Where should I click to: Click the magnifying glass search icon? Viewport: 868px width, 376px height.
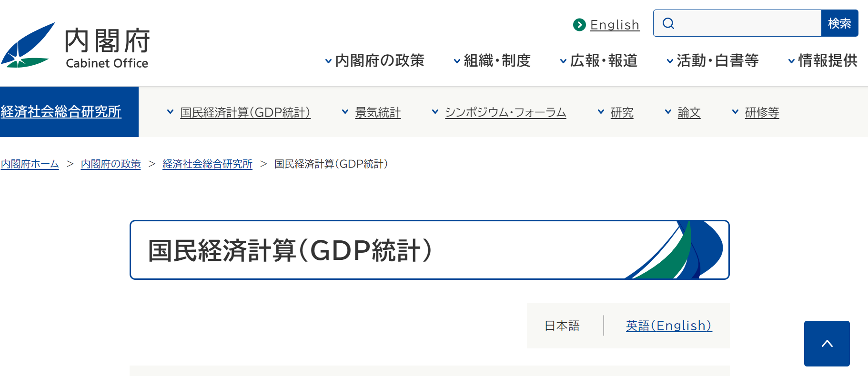[x=668, y=23]
